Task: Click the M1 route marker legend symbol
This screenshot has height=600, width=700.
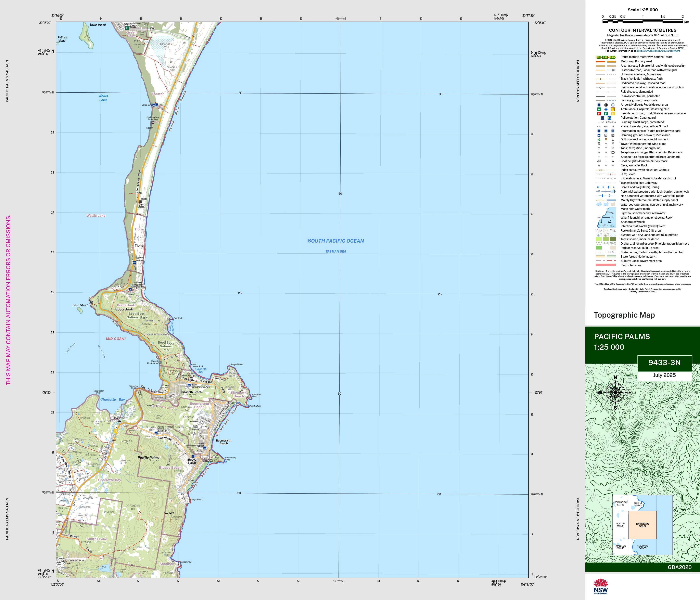Action: (x=599, y=58)
